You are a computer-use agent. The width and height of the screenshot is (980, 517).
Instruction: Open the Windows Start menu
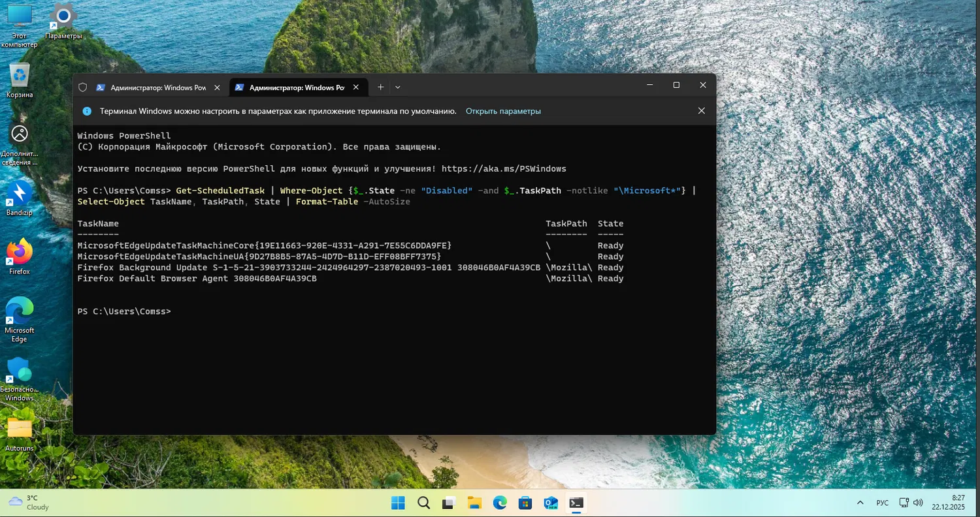398,503
